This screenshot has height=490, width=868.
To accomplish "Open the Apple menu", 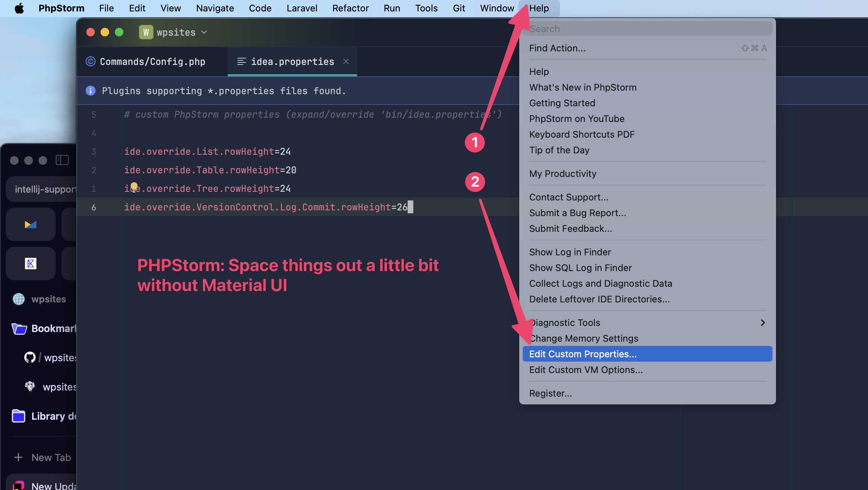I will pyautogui.click(x=19, y=8).
